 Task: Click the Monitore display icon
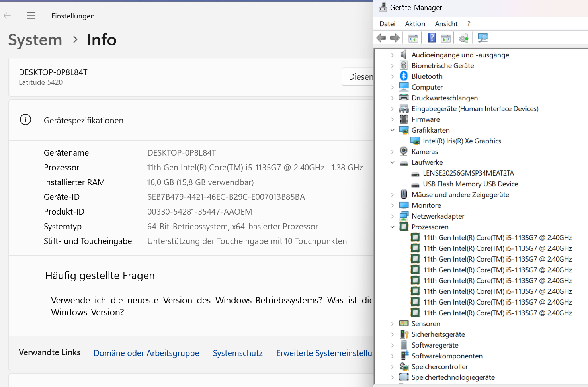(x=404, y=205)
